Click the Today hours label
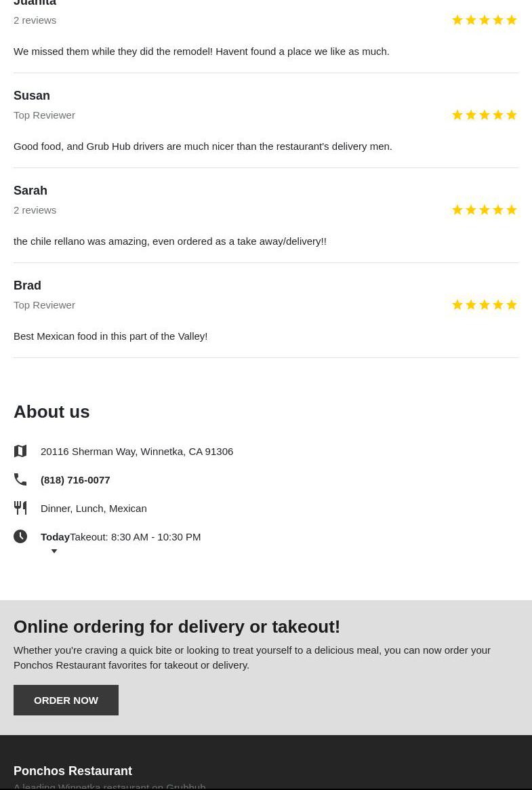The image size is (532, 790). pyautogui.click(x=55, y=536)
